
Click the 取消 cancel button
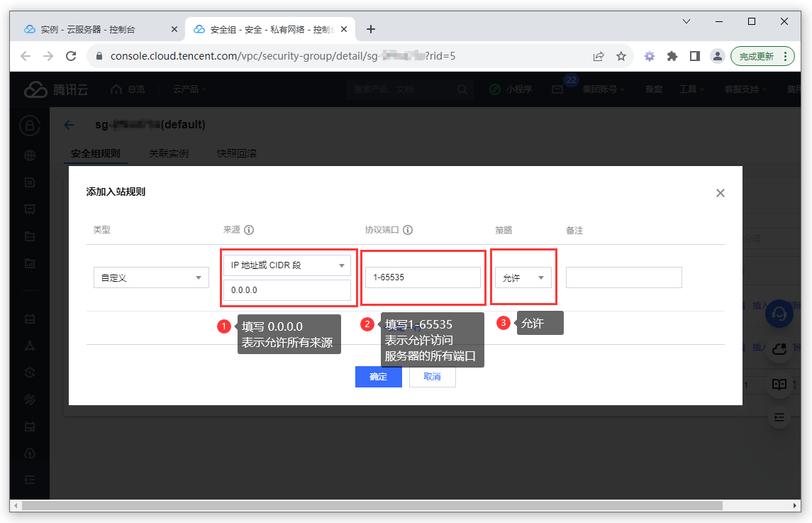[x=432, y=377]
